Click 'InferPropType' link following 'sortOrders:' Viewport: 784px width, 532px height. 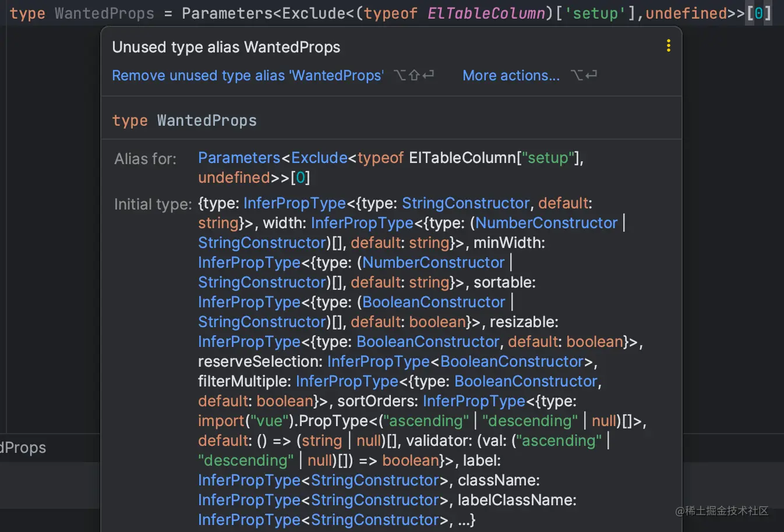click(x=474, y=401)
